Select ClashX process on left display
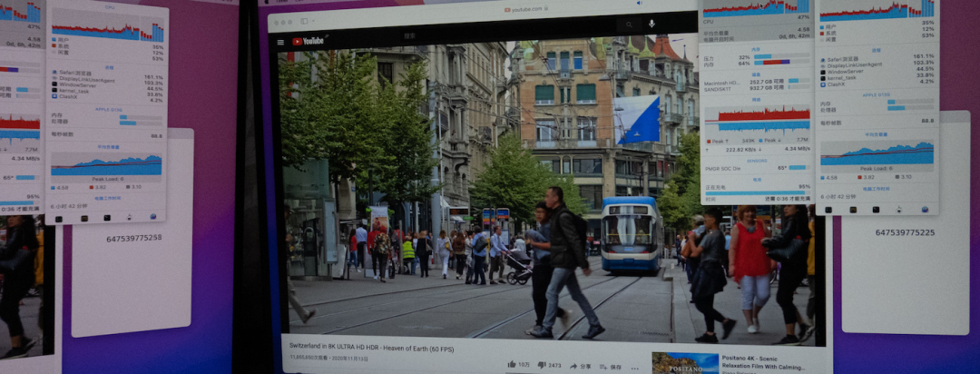This screenshot has height=374, width=980. coord(106,100)
